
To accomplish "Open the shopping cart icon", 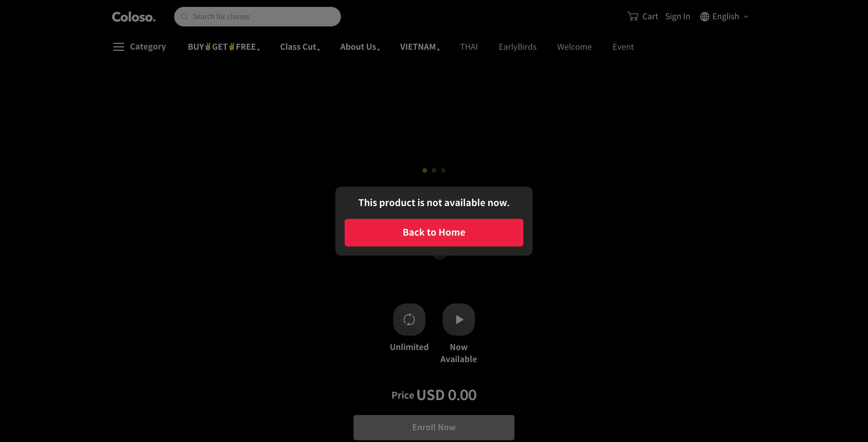I will (x=633, y=16).
